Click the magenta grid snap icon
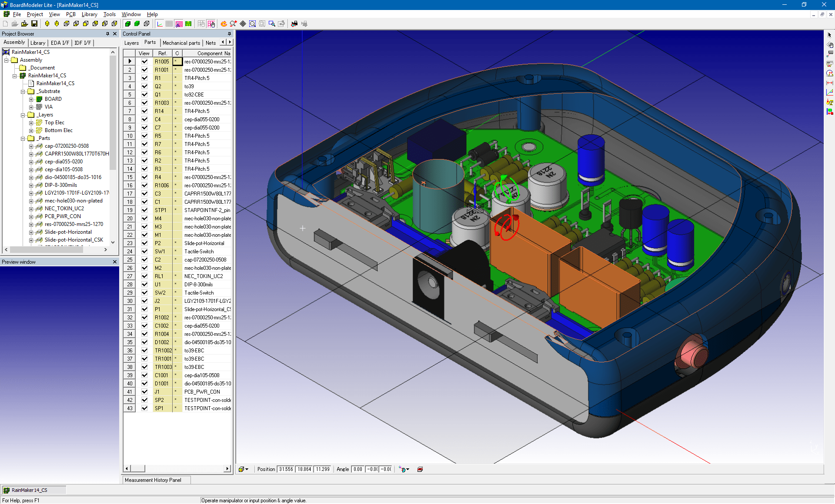835x504 pixels. pyautogui.click(x=179, y=24)
